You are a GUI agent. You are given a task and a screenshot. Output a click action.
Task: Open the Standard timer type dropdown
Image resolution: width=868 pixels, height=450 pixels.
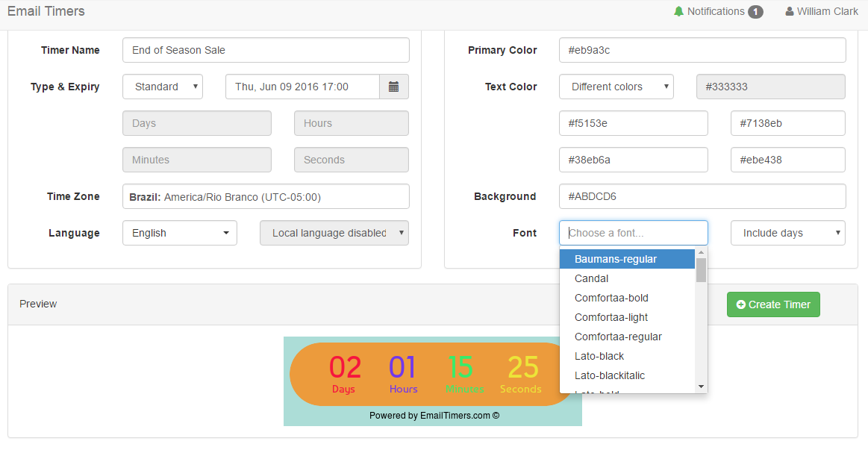(x=163, y=87)
